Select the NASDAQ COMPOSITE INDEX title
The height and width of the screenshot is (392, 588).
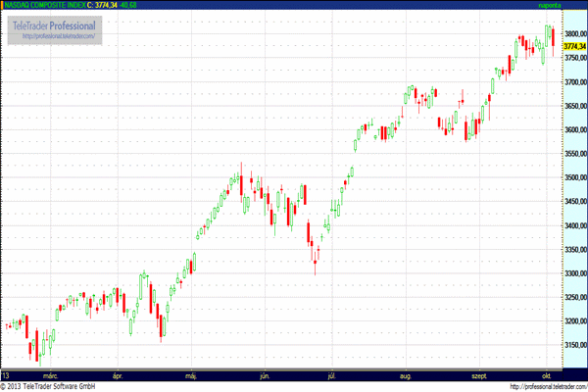pyautogui.click(x=45, y=6)
